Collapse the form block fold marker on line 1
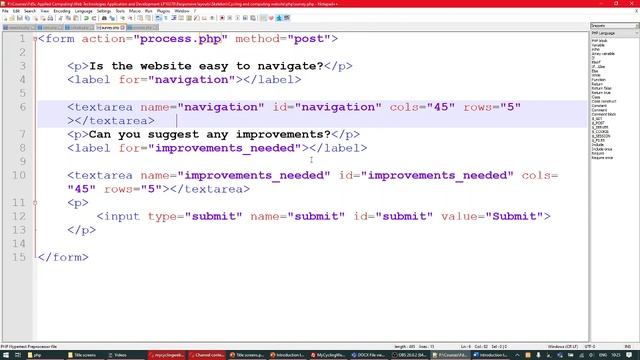The width and height of the screenshot is (640, 360). pos(35,39)
